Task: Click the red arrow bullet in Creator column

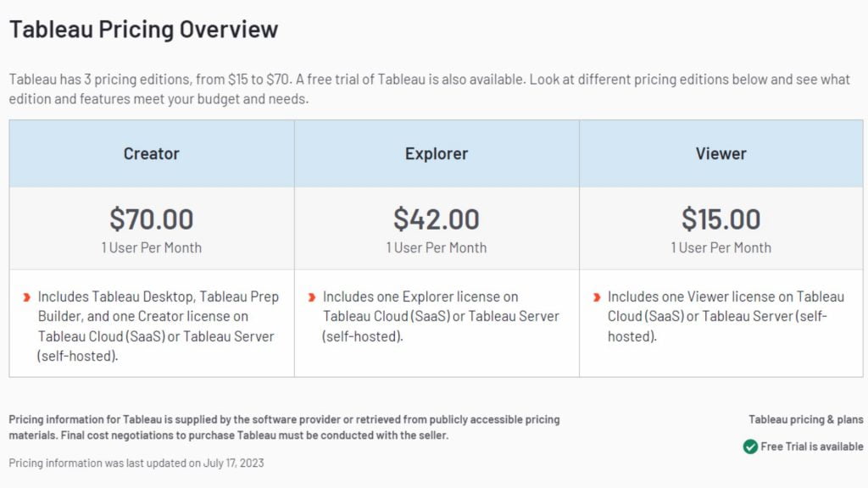Action: 26,297
